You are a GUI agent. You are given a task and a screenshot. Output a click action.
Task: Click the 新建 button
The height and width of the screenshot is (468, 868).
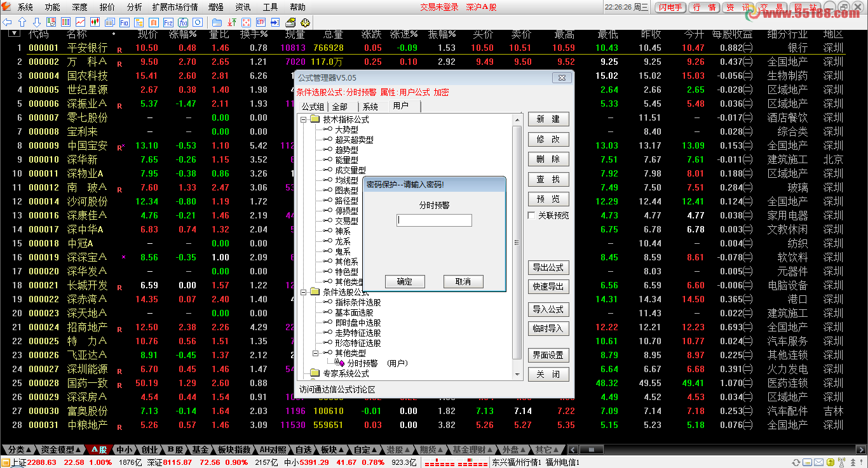[x=548, y=119]
